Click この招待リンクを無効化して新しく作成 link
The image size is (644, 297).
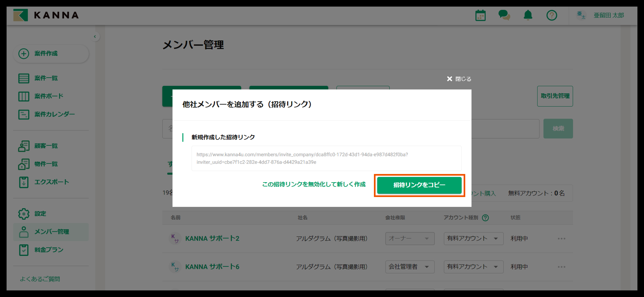click(313, 184)
